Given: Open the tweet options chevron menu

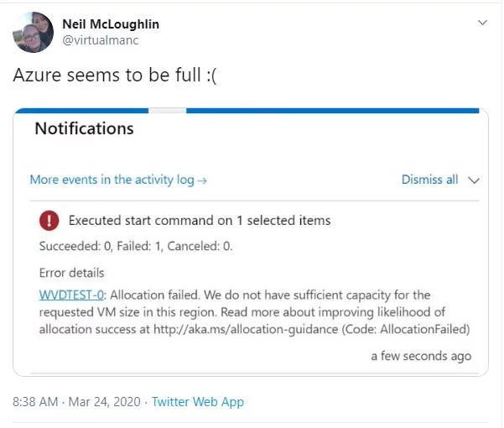Looking at the screenshot, I should point(482,23).
